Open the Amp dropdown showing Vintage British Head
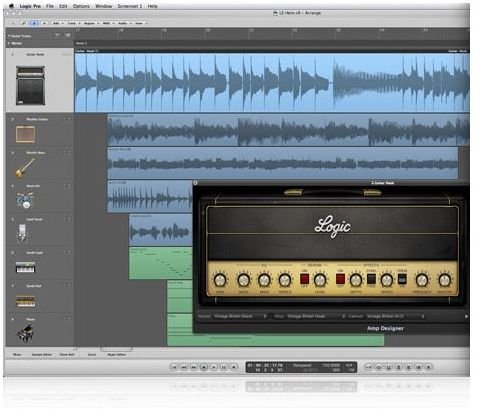Image resolution: width=480 pixels, height=409 pixels. tap(315, 316)
